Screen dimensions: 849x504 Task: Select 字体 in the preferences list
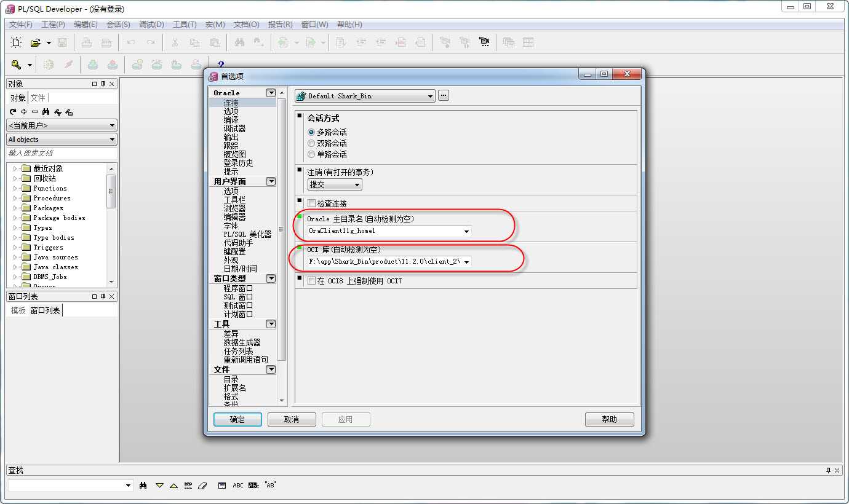(x=231, y=226)
